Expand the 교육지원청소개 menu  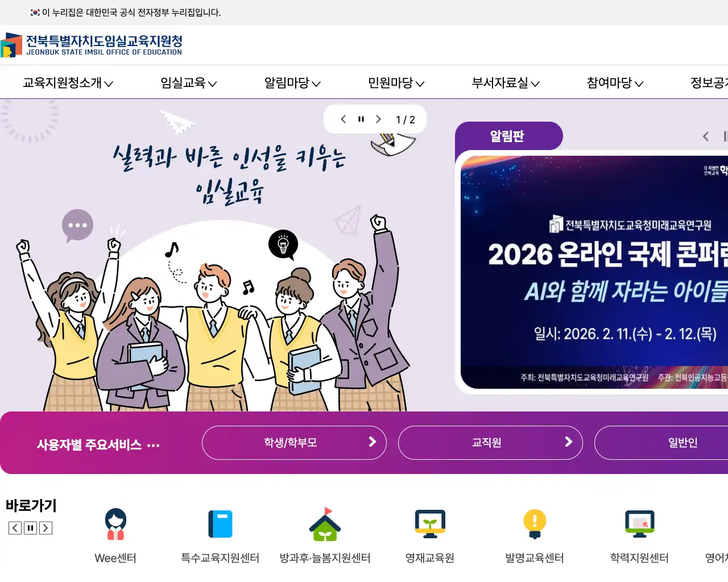(68, 83)
